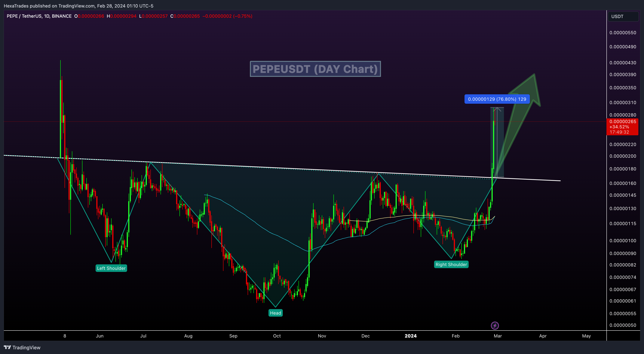Click the Jul label on time axis

coord(143,336)
